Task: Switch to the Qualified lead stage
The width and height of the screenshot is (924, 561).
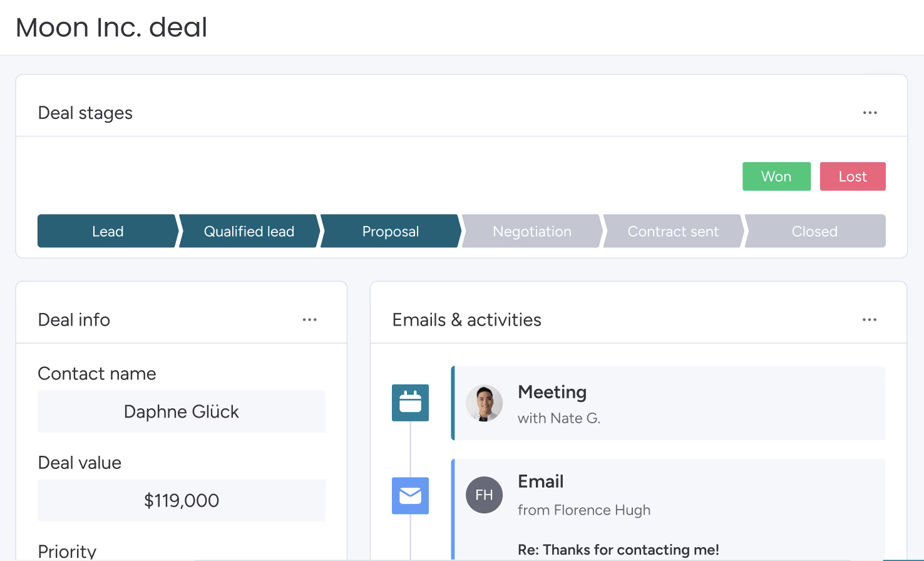Action: pyautogui.click(x=249, y=231)
